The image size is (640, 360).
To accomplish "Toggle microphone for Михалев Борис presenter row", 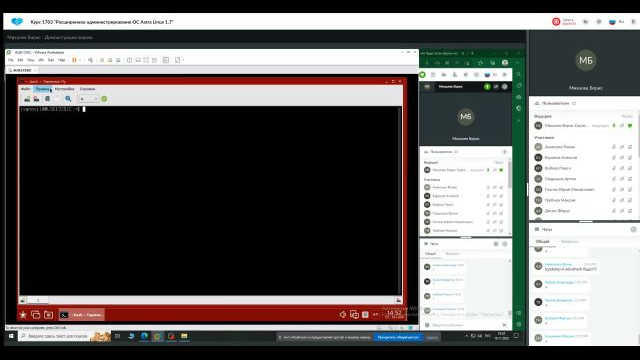I will (613, 126).
